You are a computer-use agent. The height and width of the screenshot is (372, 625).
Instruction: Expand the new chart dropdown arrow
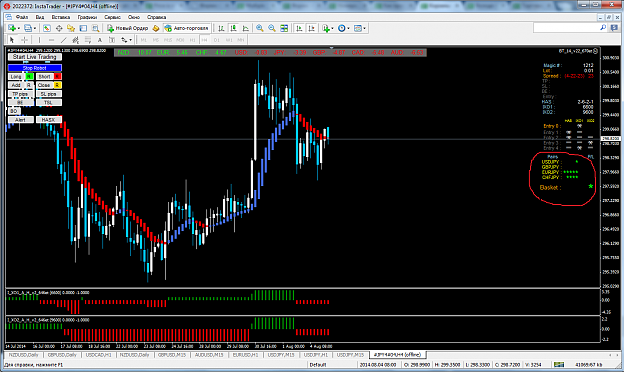pos(18,28)
